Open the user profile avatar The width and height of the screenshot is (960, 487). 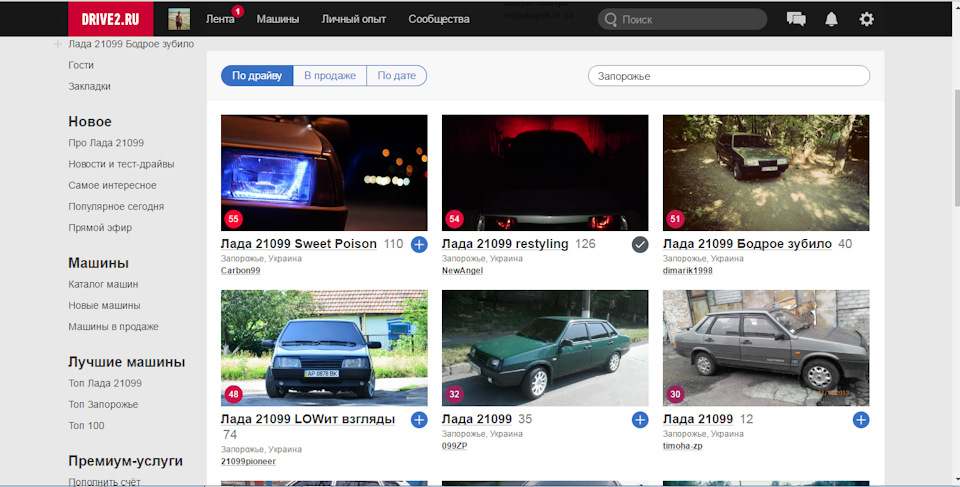coord(179,19)
